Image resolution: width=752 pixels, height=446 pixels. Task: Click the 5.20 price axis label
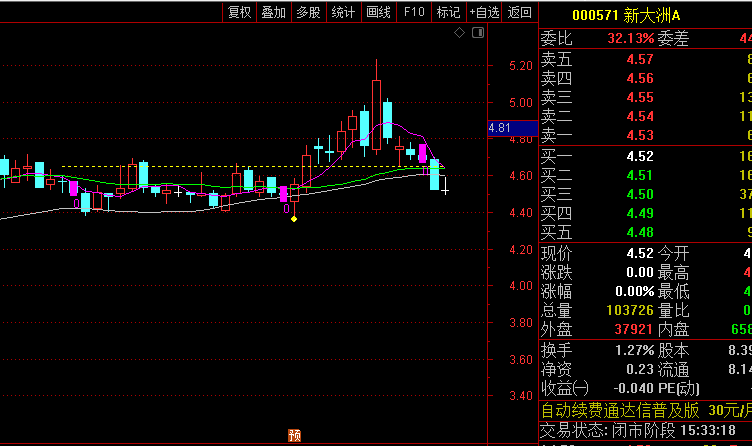pyautogui.click(x=521, y=66)
